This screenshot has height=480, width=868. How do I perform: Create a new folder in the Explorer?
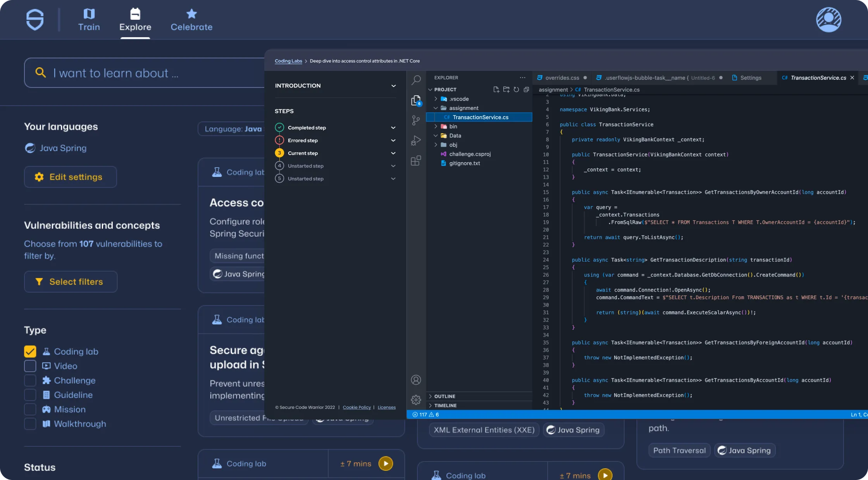click(x=506, y=89)
